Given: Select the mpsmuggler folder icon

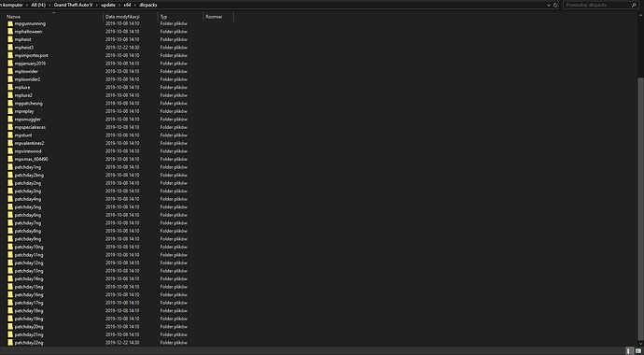Looking at the screenshot, I should click(x=10, y=120).
